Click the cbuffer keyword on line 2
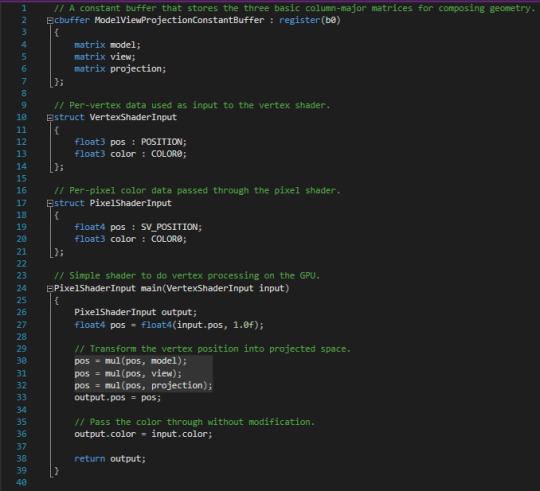This screenshot has width=540, height=491. pos(72,20)
